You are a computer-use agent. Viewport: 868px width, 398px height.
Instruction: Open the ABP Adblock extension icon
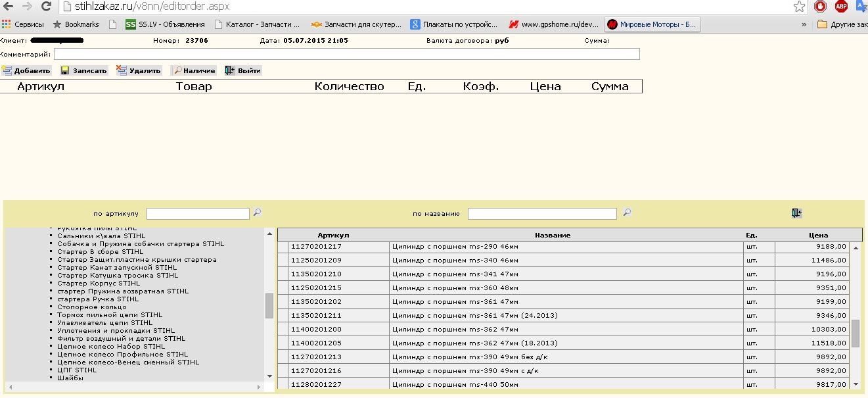841,7
